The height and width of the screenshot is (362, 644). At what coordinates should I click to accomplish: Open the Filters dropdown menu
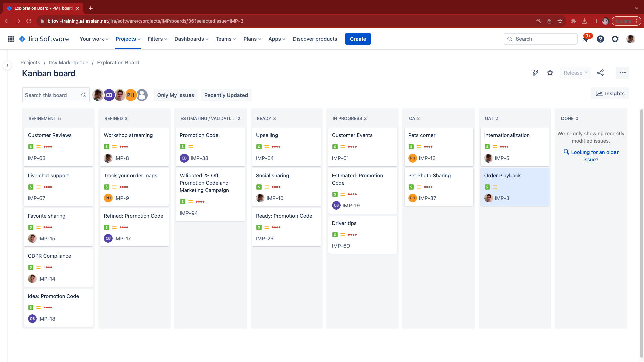[157, 39]
